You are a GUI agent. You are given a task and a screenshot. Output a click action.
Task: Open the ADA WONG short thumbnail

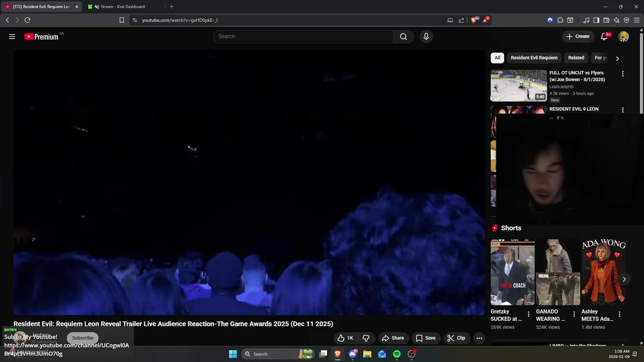603,272
